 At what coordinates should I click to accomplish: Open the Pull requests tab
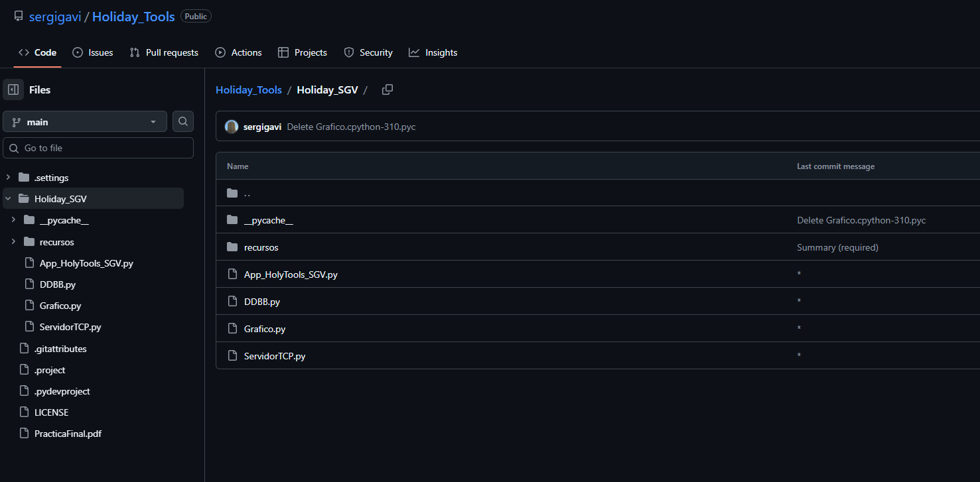164,52
